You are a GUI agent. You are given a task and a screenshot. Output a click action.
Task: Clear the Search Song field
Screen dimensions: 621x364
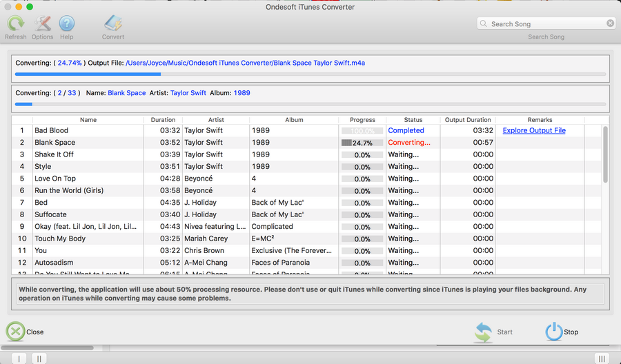tap(611, 23)
